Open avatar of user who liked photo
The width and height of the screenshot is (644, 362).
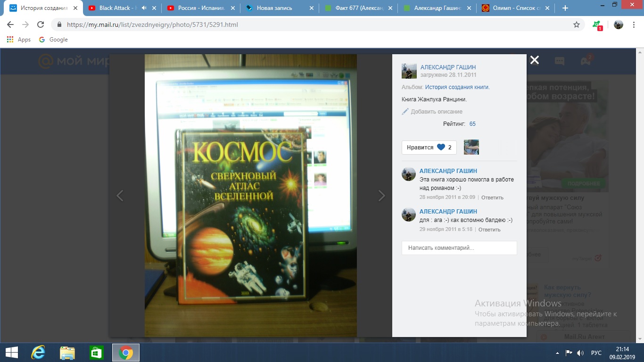click(x=471, y=147)
